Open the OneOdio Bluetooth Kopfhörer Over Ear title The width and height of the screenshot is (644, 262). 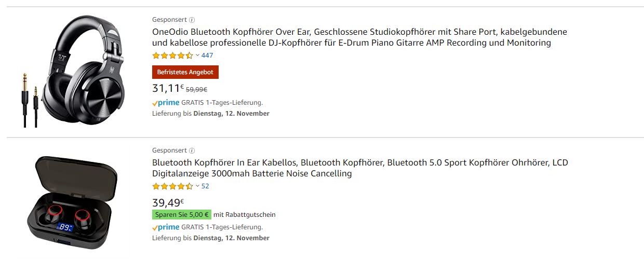(x=359, y=37)
